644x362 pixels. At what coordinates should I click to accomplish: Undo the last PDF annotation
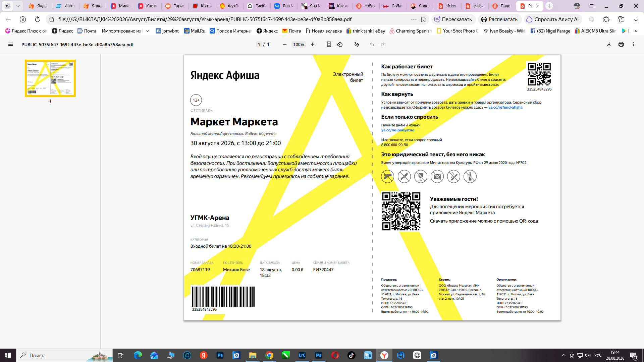(x=372, y=44)
